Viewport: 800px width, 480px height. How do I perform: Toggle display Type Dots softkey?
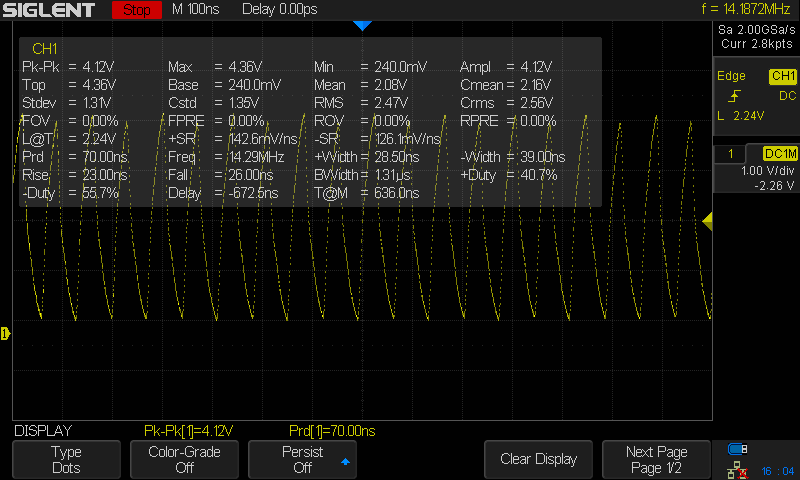pos(66,459)
